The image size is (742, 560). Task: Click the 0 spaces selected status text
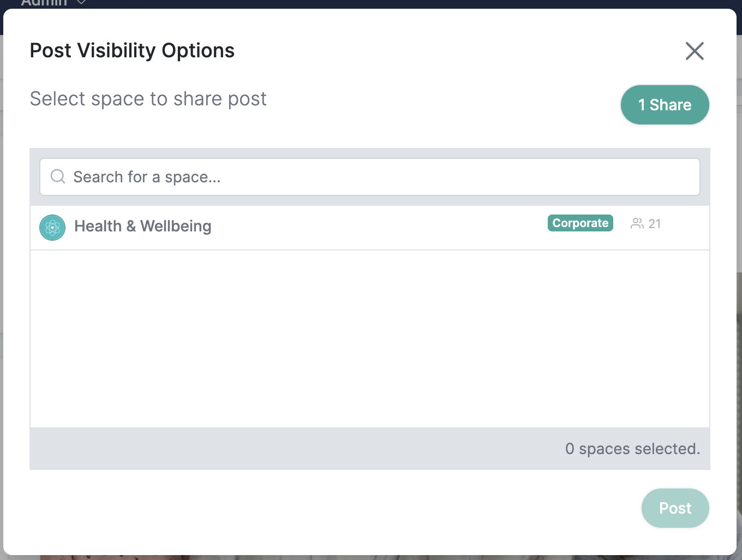coord(633,449)
